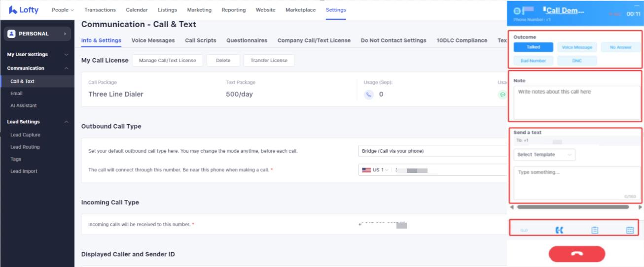This screenshot has height=267, width=644.
Task: Open the Listings menu
Action: pos(167,10)
